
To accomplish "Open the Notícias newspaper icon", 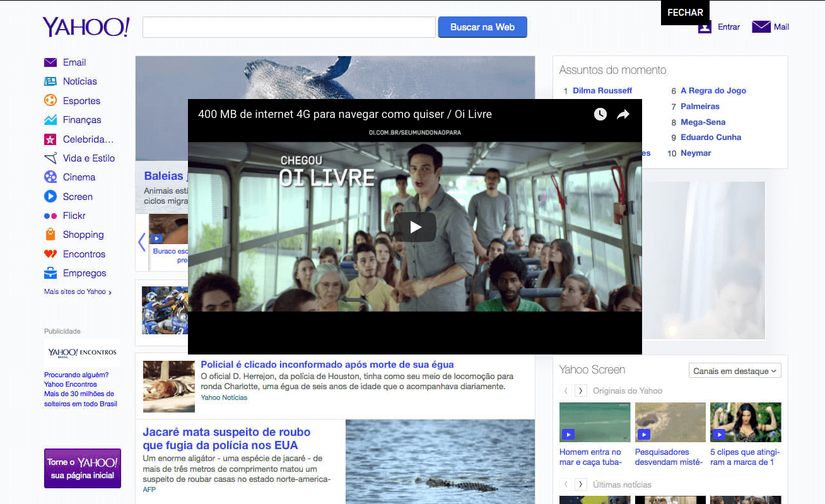I will (50, 81).
